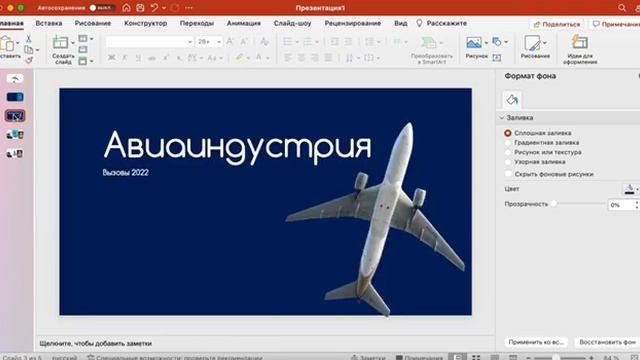Click the fill bucket icon in Формат фона
640x360 pixels.
click(x=512, y=99)
